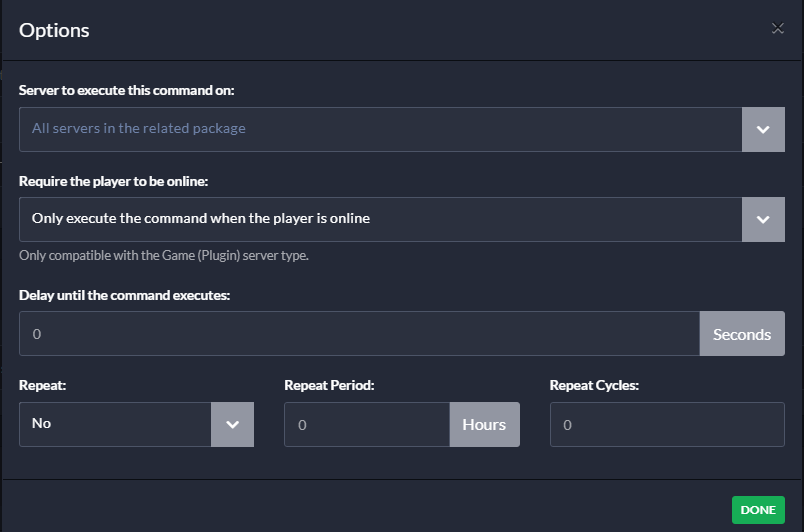Confirm settings with the green DONE button
The image size is (804, 532).
(x=758, y=510)
